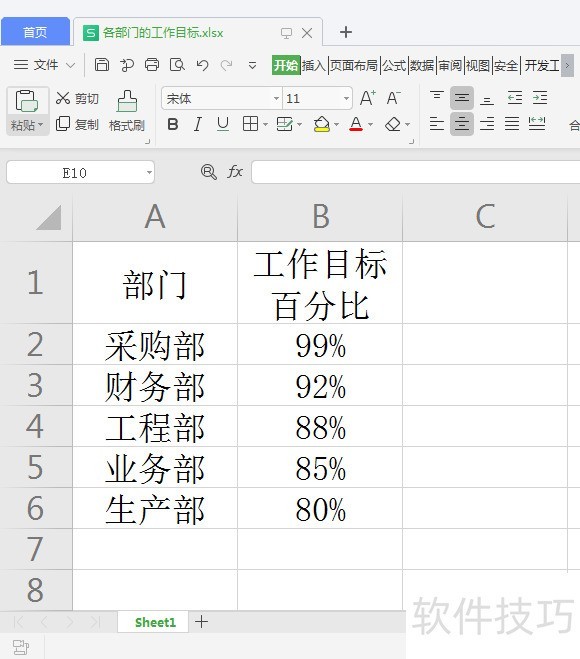Image resolution: width=580 pixels, height=659 pixels.
Task: Align text to bottom of cell
Action: coord(487,98)
